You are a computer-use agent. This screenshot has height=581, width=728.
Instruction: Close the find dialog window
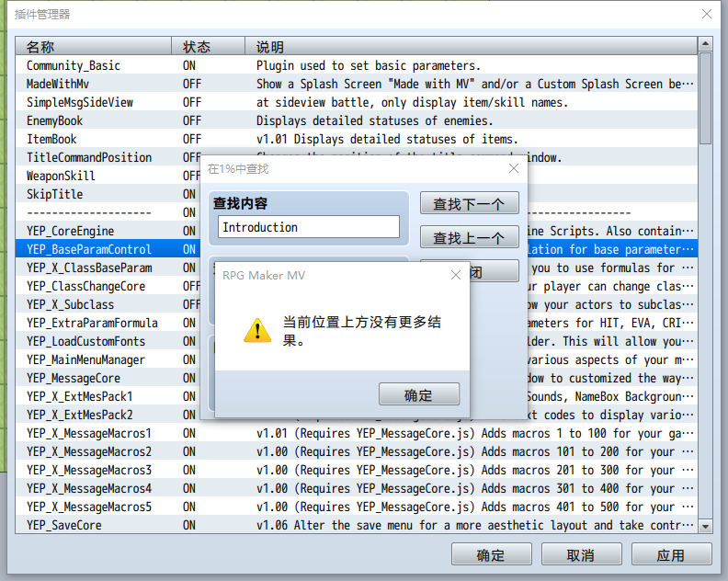(x=514, y=168)
